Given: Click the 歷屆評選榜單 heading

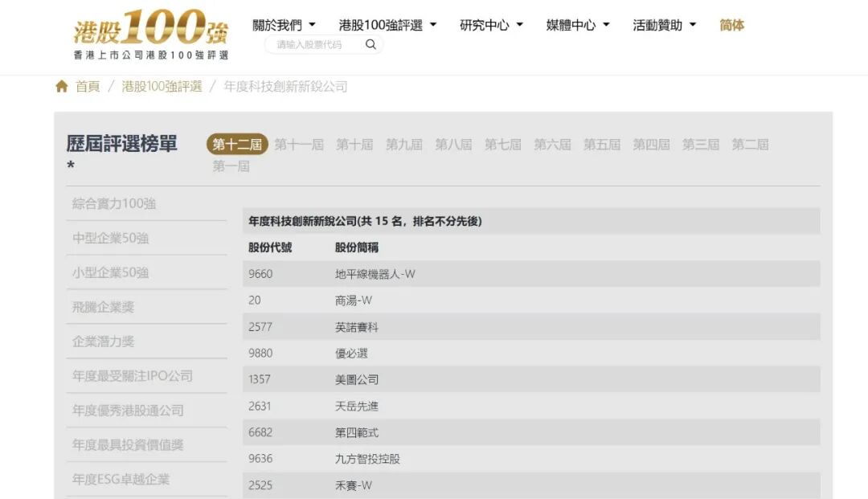Looking at the screenshot, I should click(122, 144).
